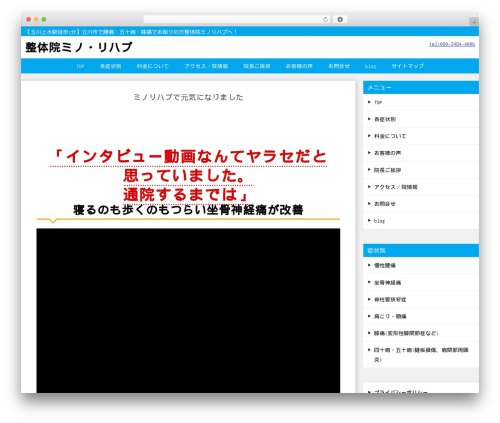This screenshot has height=423, width=500.
Task: Click the red インタビュー動画 headline text
Action: tap(188, 175)
